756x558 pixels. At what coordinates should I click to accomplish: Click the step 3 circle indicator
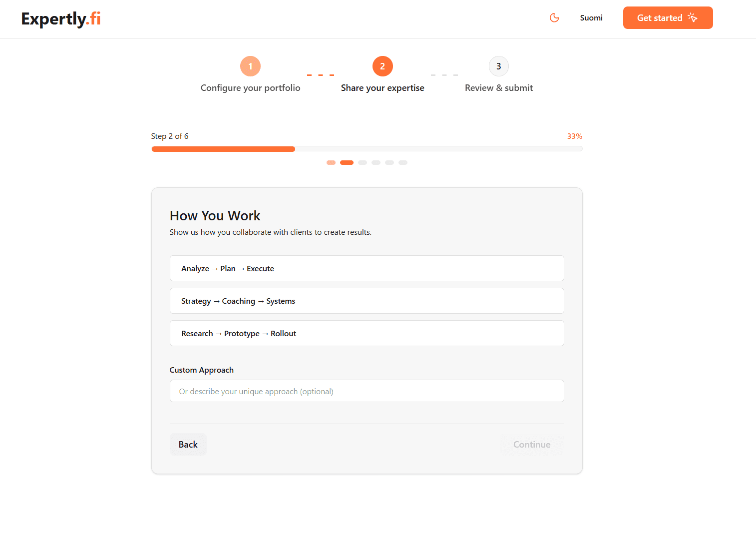(498, 66)
